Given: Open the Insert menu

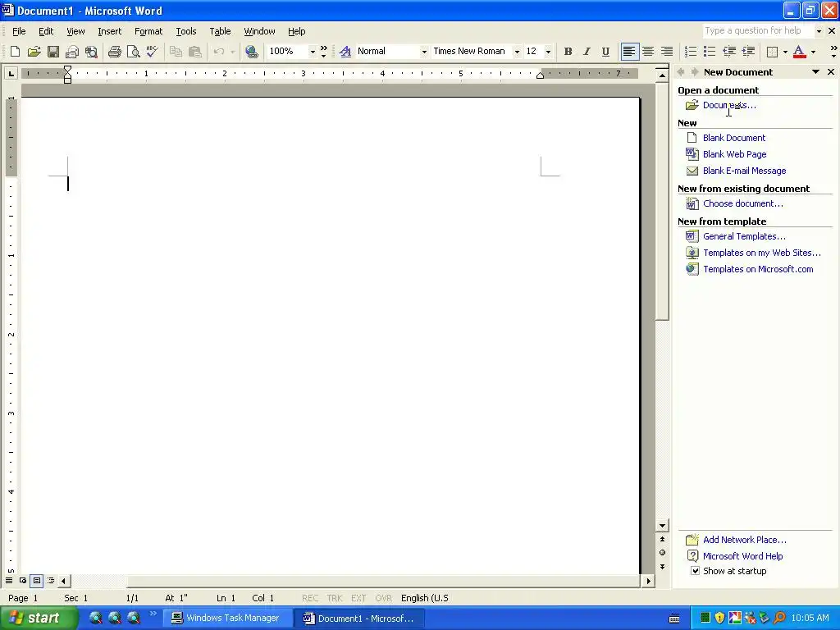Looking at the screenshot, I should tap(109, 31).
